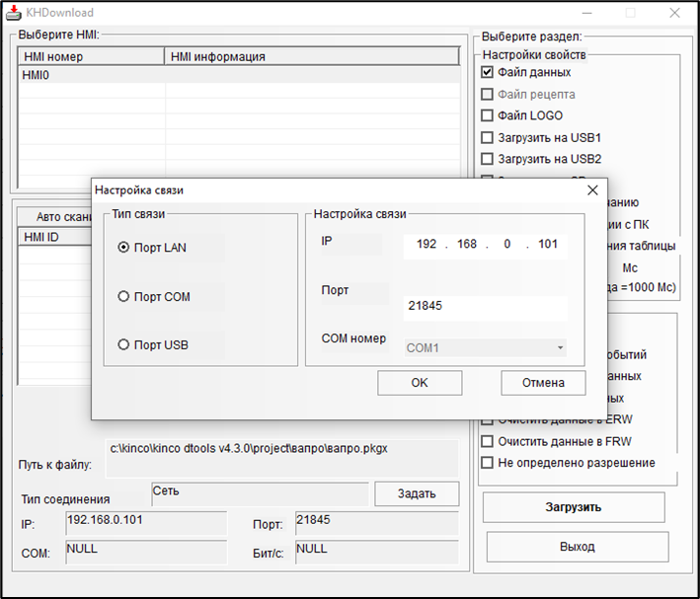This screenshot has height=599, width=700.
Task: Minimize the KHDownload window
Action: coord(587,13)
